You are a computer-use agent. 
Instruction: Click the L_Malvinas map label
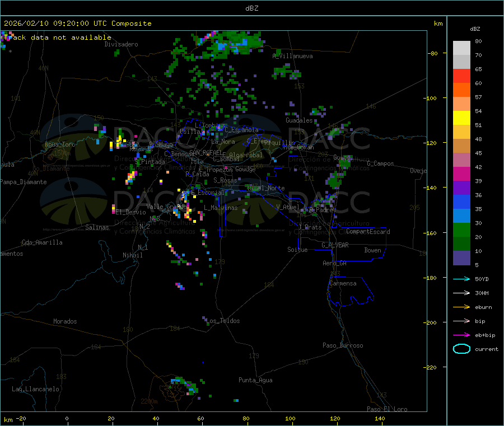point(221,208)
